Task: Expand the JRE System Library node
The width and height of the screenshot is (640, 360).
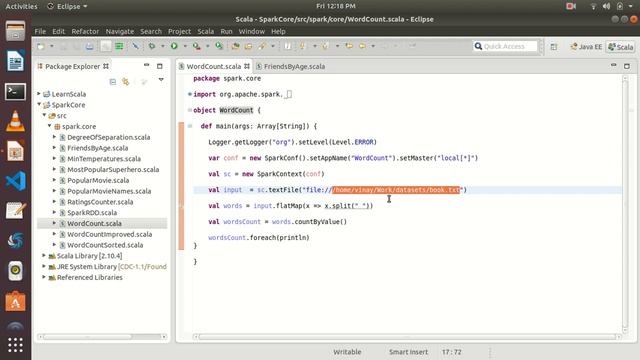Action: click(x=44, y=266)
